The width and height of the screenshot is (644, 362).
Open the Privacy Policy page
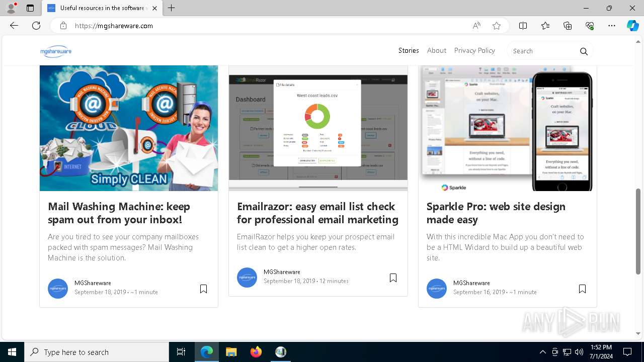pos(474,50)
